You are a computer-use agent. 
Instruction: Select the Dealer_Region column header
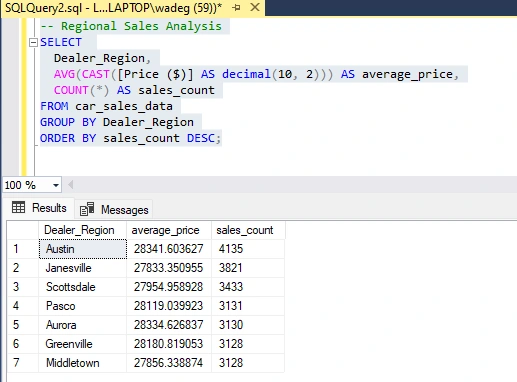point(83,230)
